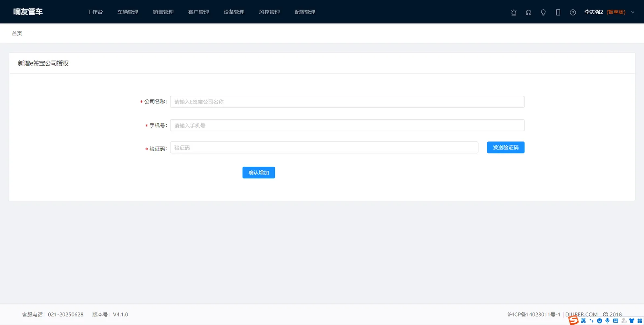Open the emoji smiley icon in IME bar
Screen dimensions: 644x325
click(600, 321)
